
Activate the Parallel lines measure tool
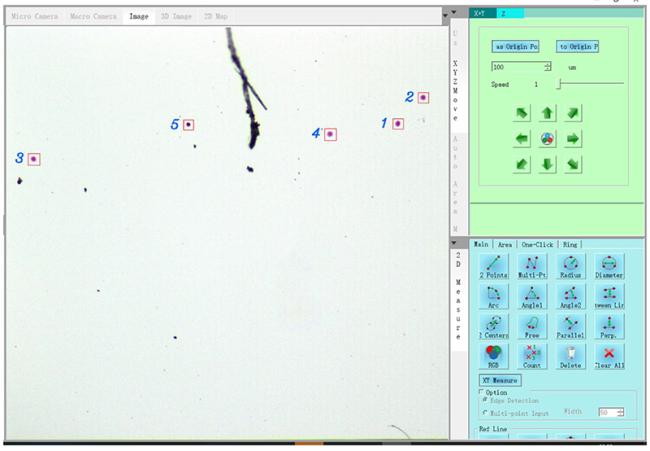point(570,326)
